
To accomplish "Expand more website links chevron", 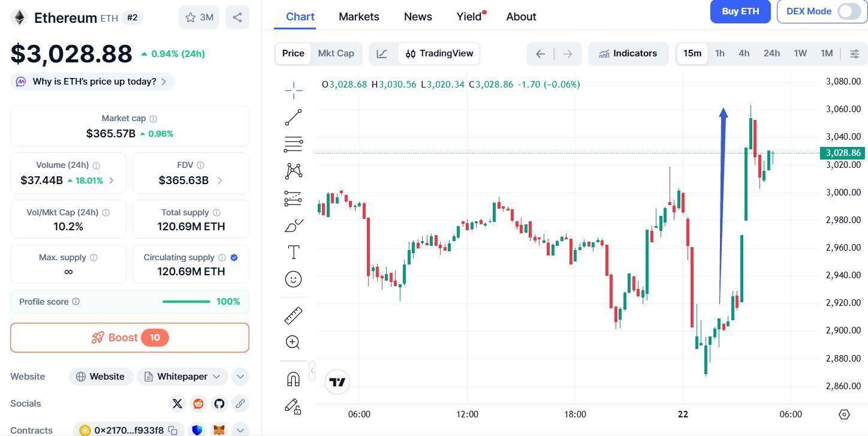I will pos(240,377).
